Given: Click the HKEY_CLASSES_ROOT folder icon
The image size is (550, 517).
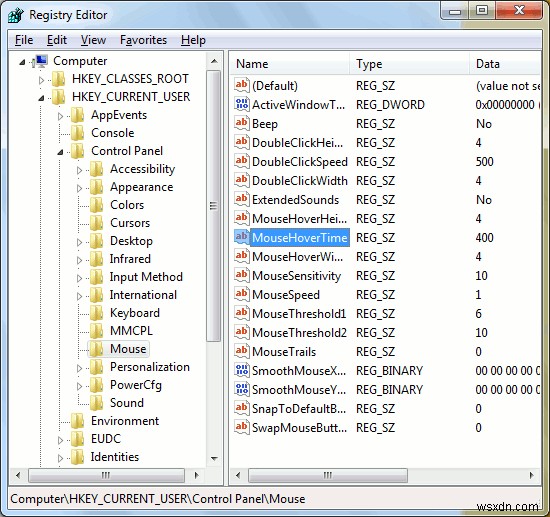Looking at the screenshot, I should pos(59,79).
